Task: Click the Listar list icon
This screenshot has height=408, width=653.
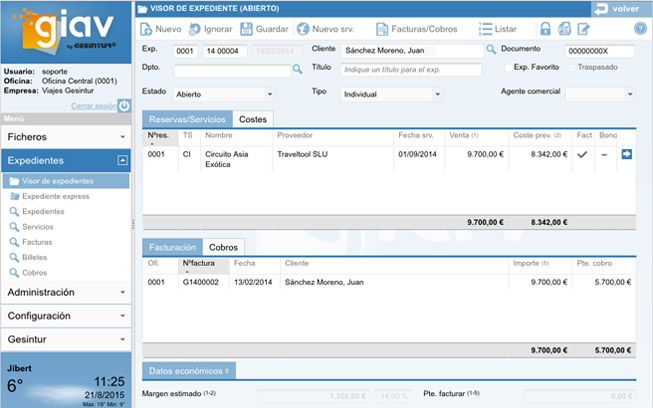Action: pyautogui.click(x=485, y=29)
